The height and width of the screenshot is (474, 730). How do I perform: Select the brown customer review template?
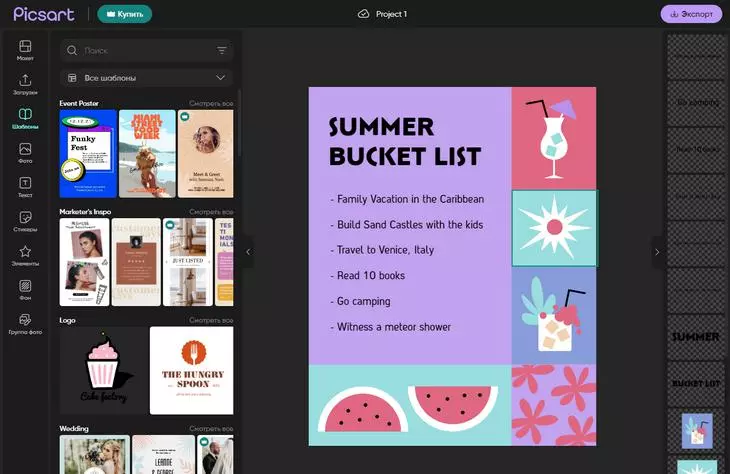click(136, 262)
